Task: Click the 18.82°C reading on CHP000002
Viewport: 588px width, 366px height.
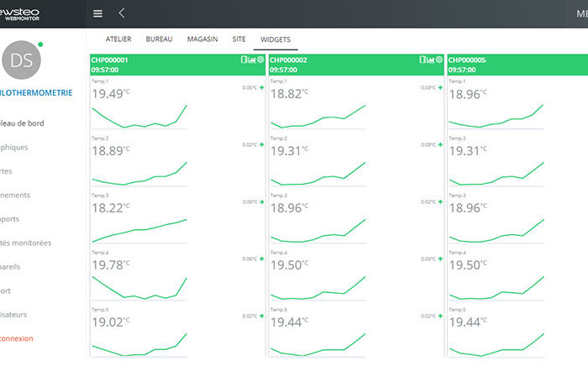Action: tap(290, 94)
